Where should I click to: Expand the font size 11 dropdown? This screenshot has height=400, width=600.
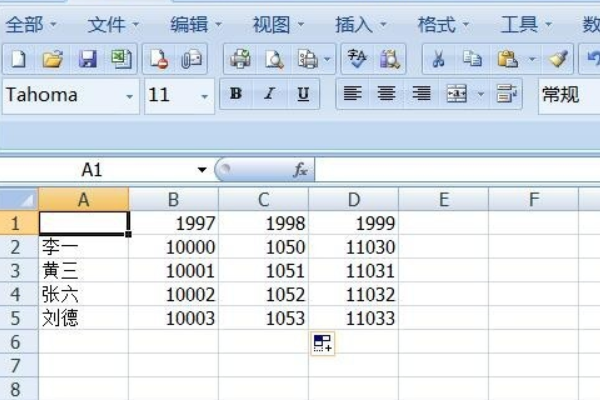click(x=205, y=96)
